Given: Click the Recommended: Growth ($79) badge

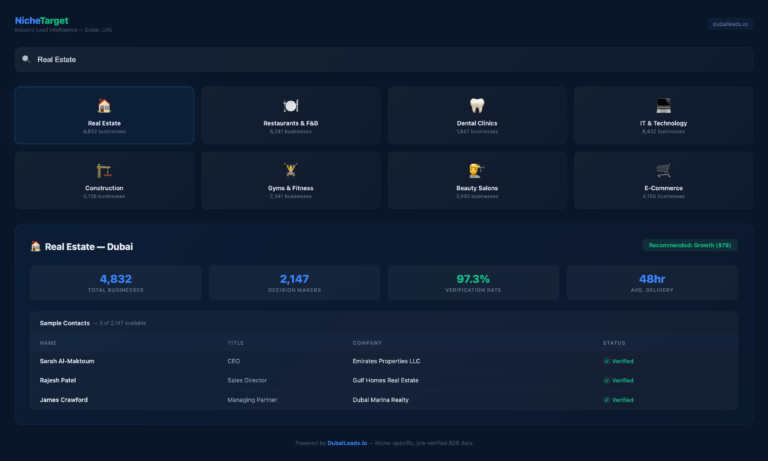Looking at the screenshot, I should pyautogui.click(x=689, y=245).
